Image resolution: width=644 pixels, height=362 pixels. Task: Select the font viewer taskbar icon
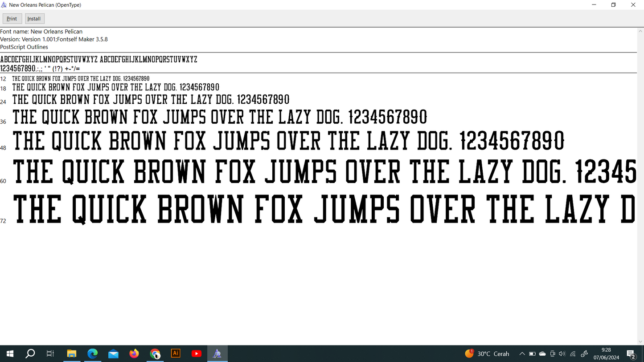(217, 354)
